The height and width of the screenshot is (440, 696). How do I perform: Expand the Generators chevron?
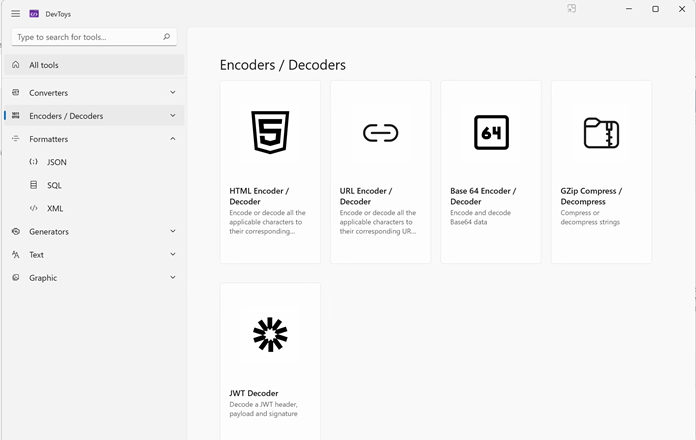(173, 231)
